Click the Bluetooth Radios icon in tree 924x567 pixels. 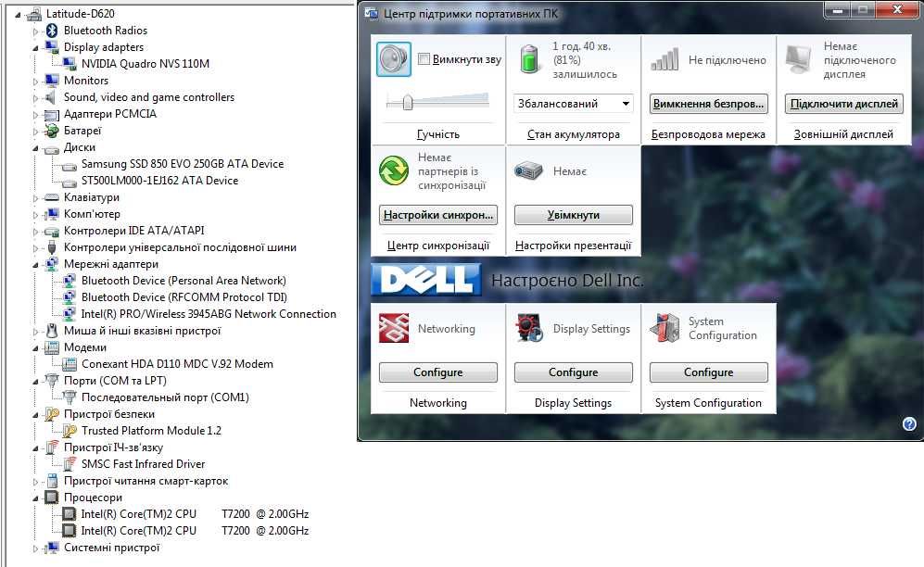(x=52, y=31)
